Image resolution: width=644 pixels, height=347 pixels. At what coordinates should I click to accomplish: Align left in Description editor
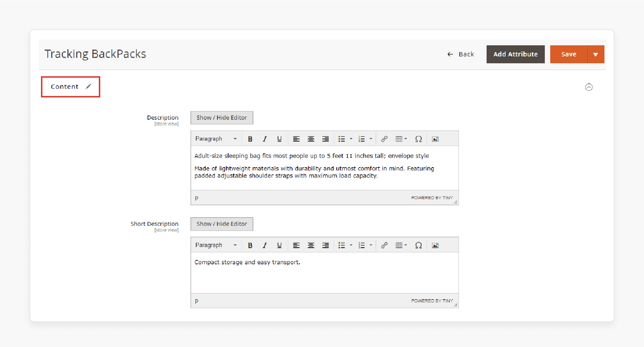296,139
